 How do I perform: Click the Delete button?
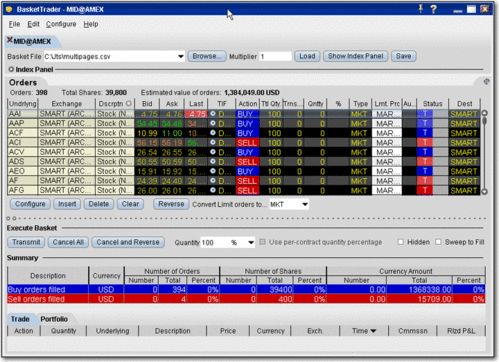point(99,204)
